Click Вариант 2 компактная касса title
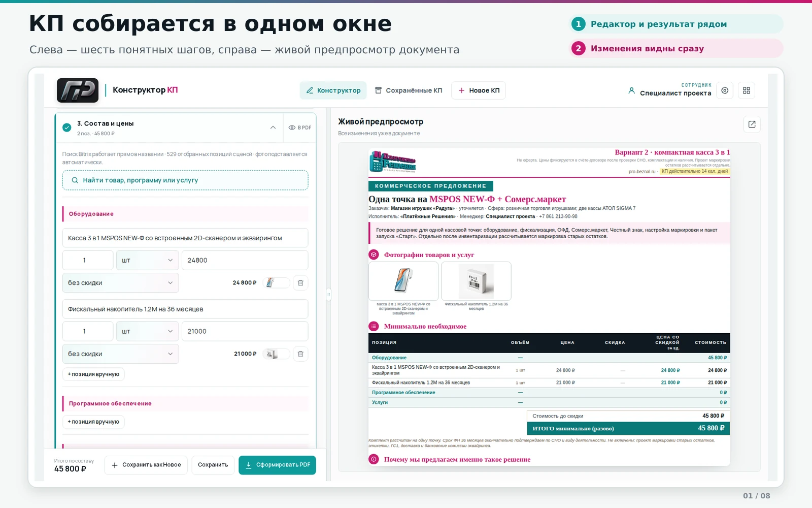This screenshot has height=508, width=812. tap(672, 152)
